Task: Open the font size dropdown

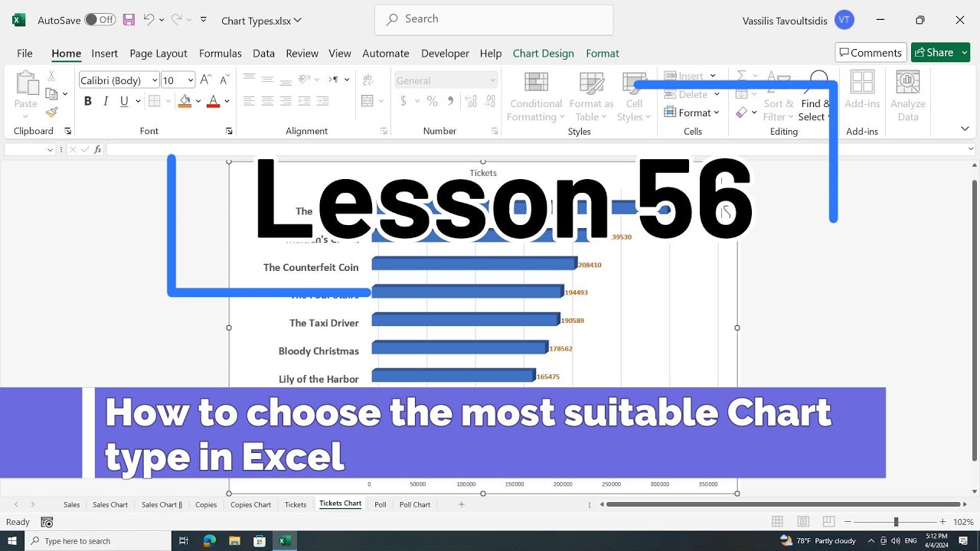Action: (190, 80)
